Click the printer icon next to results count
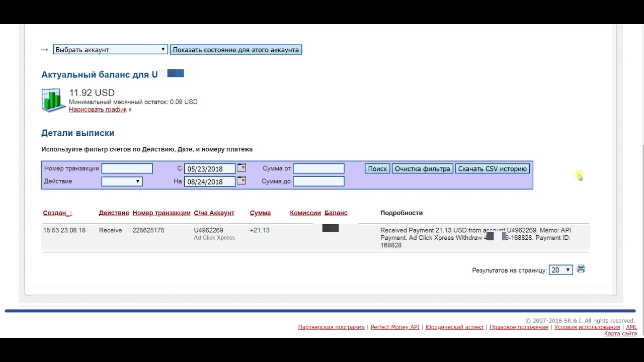 click(x=581, y=269)
